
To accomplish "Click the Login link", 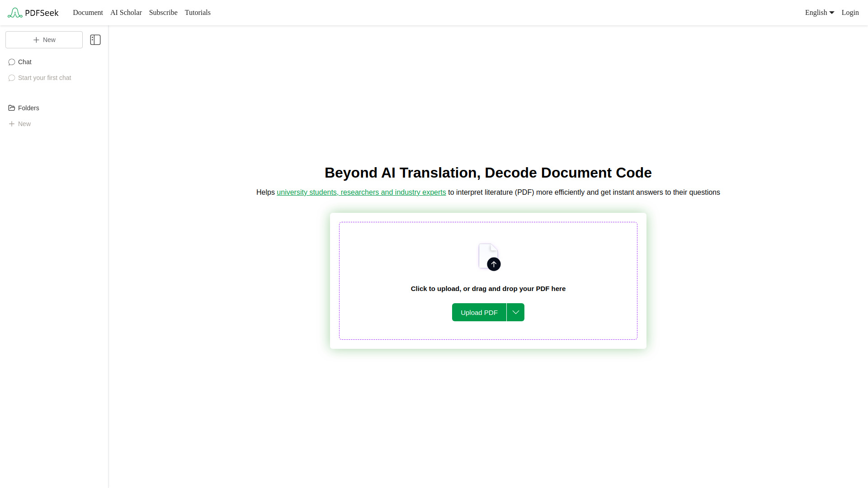I will [x=850, y=13].
